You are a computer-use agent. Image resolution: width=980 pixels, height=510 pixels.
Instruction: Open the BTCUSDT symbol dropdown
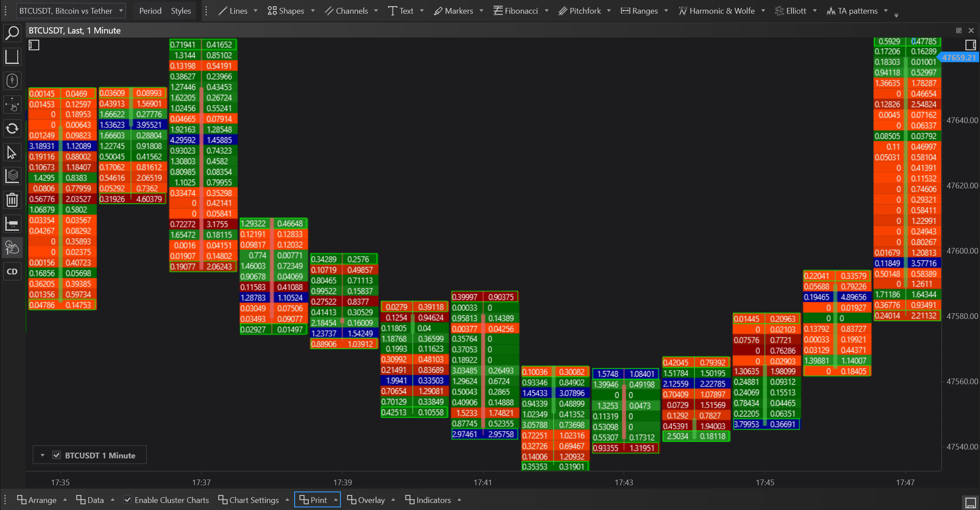click(71, 11)
